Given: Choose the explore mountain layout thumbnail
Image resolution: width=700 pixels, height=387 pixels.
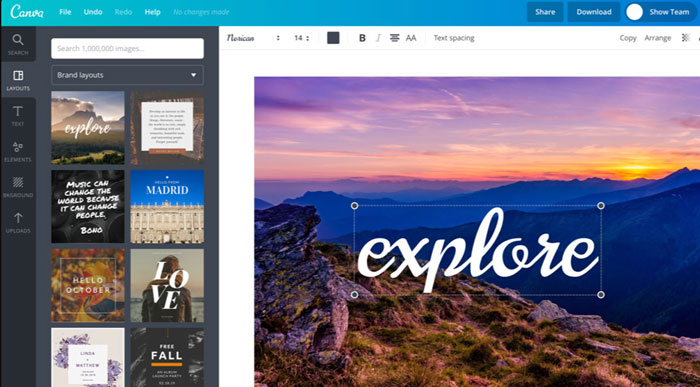Looking at the screenshot, I should pyautogui.click(x=88, y=128).
